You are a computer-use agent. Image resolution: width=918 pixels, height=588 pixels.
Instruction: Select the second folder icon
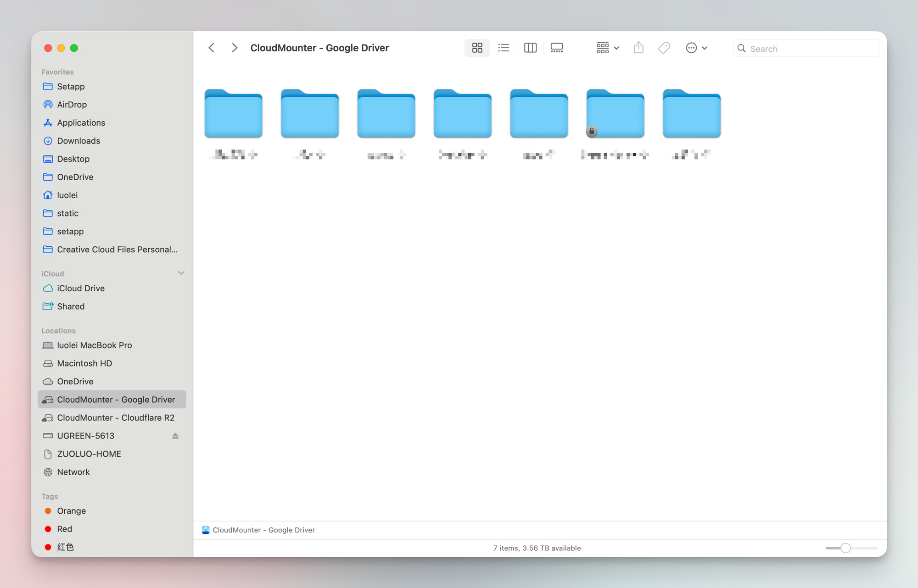point(310,113)
